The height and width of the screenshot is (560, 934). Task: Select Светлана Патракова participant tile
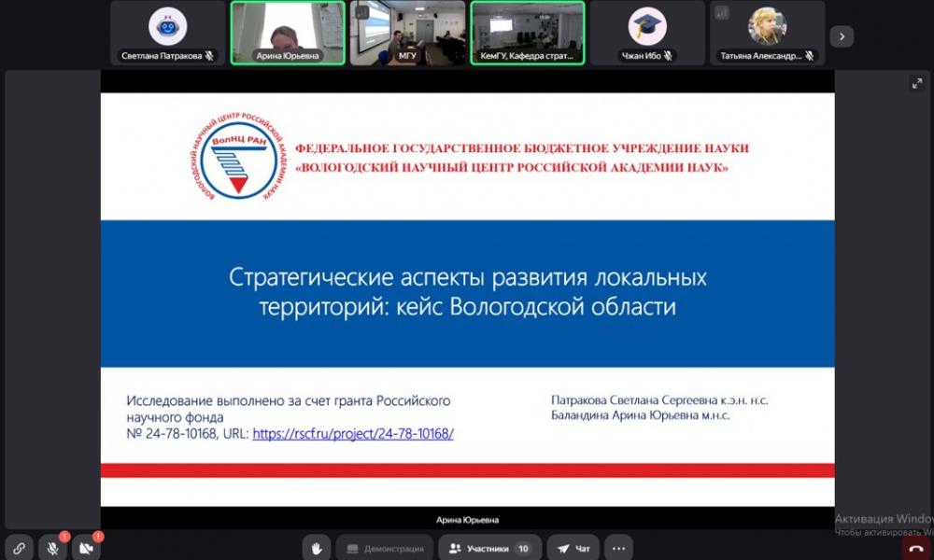point(168,34)
